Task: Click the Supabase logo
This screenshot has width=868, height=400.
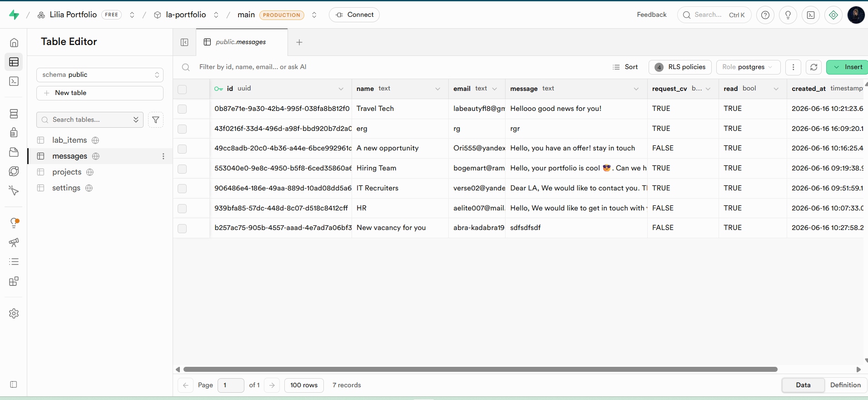Action: pyautogui.click(x=14, y=15)
